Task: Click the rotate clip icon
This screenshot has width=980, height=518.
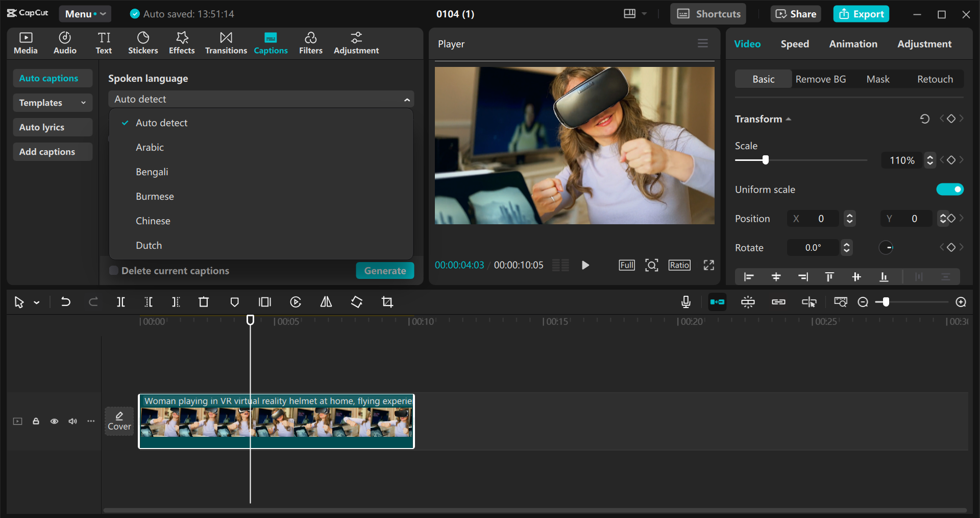Action: pos(357,302)
